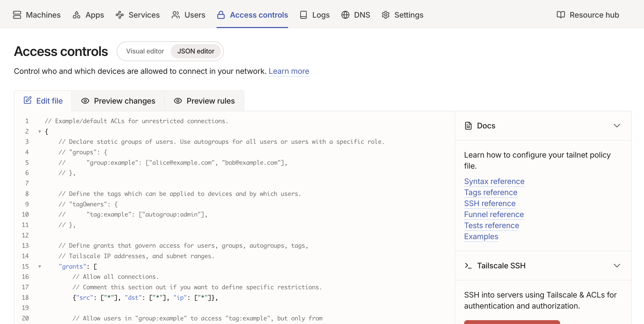Click the Services nodes icon
Viewport: 644px width, 324px height.
point(119,15)
